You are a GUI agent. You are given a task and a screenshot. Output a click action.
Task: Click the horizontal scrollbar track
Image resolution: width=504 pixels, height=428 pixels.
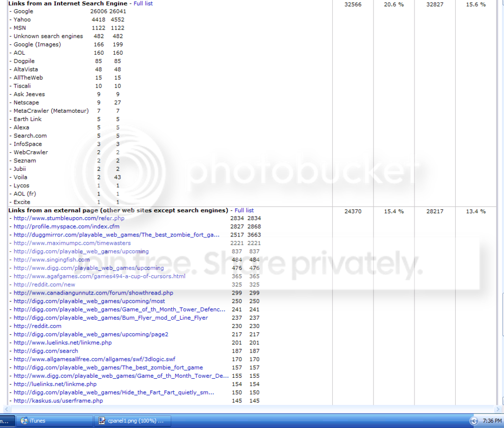click(x=252, y=409)
